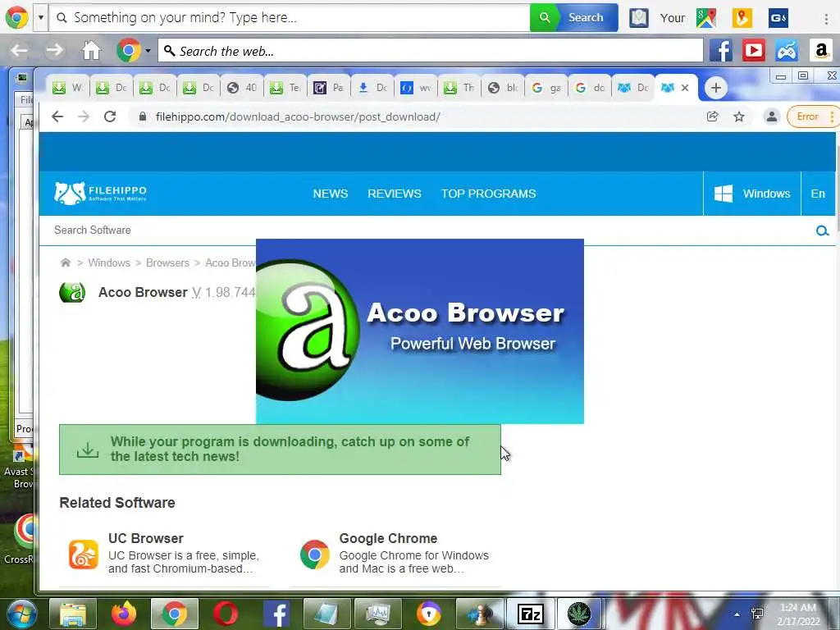Switch to the tab labeled '40'
The width and height of the screenshot is (840, 630).
242,88
